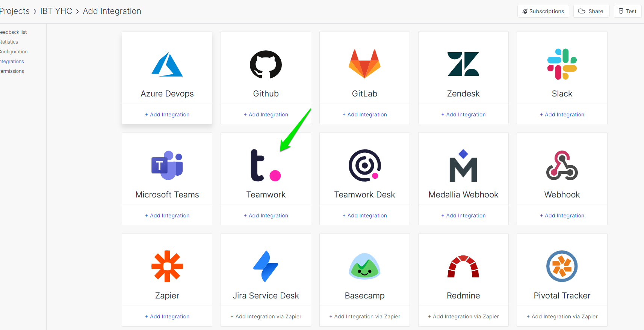
Task: Add Integration for Webhook
Action: click(x=562, y=215)
